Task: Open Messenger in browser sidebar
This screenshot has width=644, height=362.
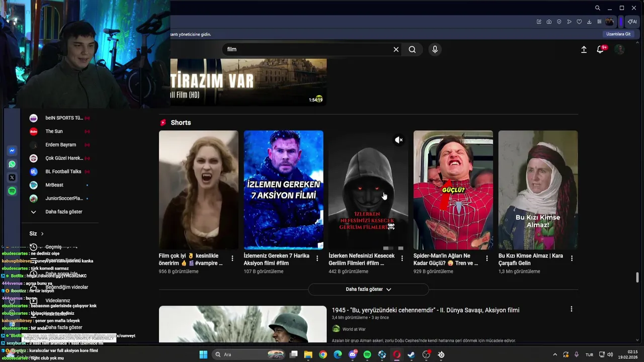Action: [12, 151]
